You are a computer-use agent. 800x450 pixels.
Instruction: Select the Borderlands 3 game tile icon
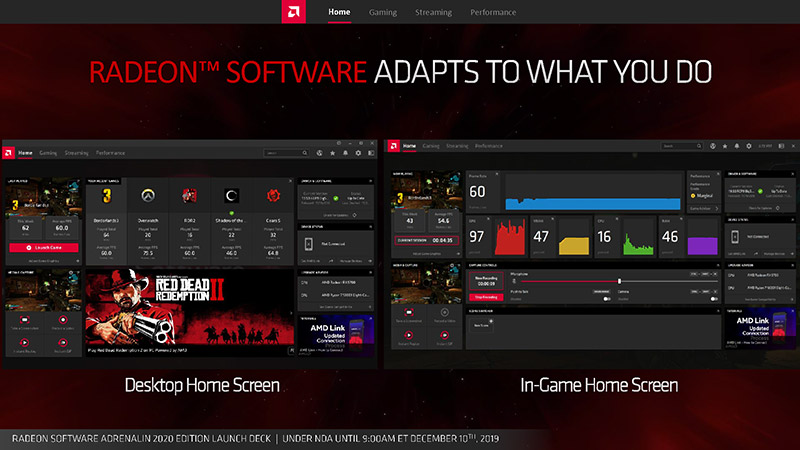(x=107, y=195)
